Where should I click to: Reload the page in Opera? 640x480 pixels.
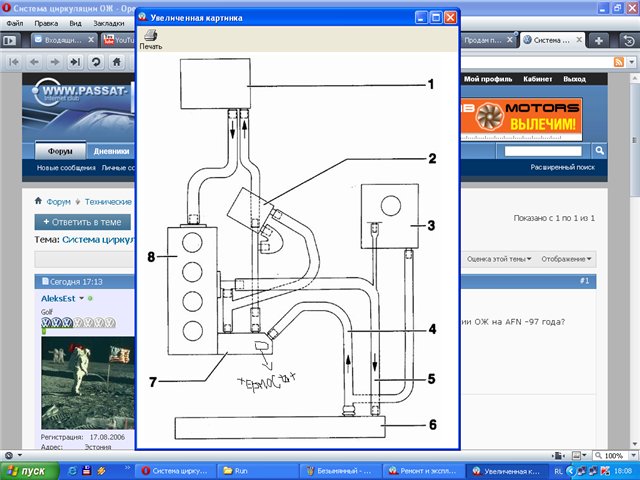point(96,62)
